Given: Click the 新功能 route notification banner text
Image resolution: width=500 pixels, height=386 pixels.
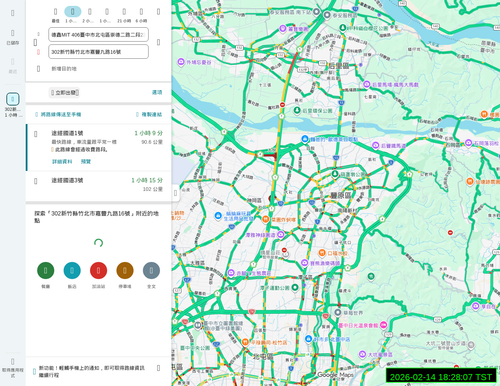Looking at the screenshot, I should point(92,371).
